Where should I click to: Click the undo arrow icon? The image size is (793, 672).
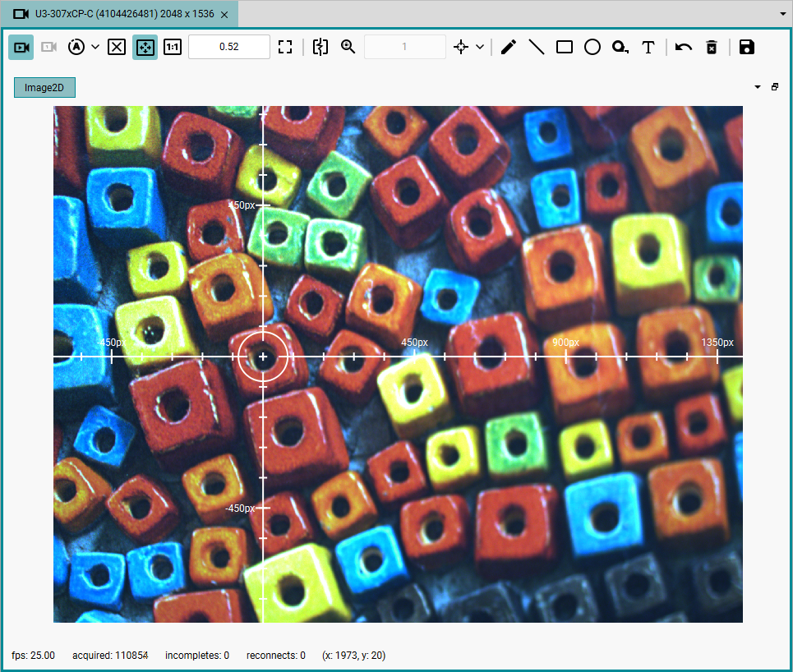pos(683,47)
